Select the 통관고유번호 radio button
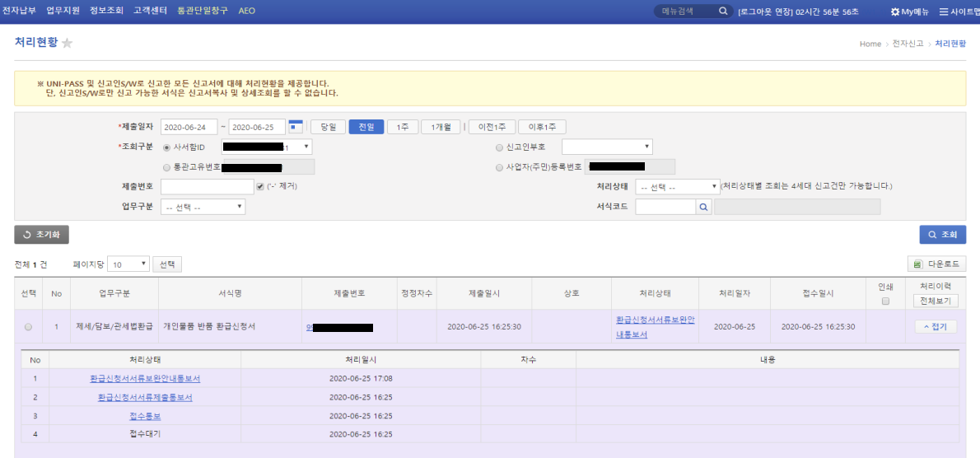The height and width of the screenshot is (458, 980). pyautogui.click(x=166, y=167)
